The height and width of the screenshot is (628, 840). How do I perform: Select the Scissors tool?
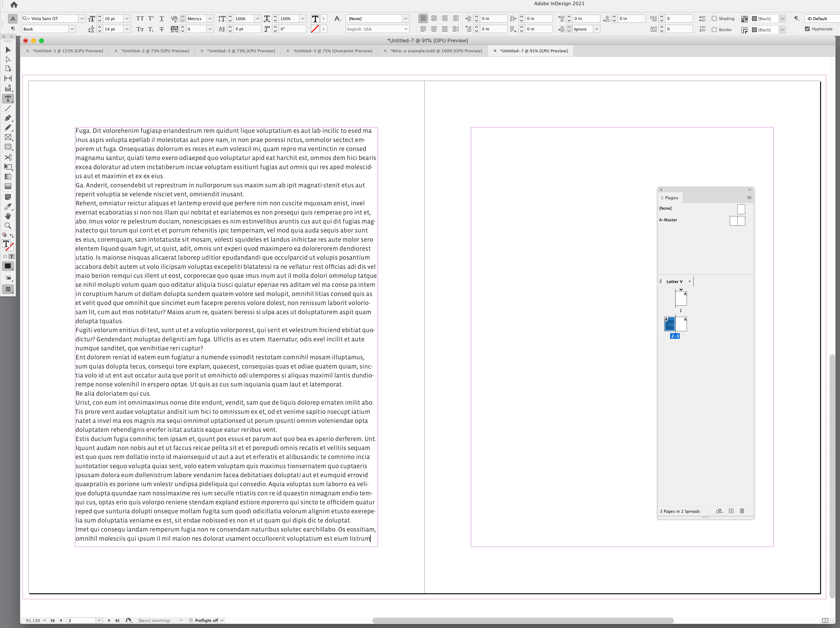point(8,157)
